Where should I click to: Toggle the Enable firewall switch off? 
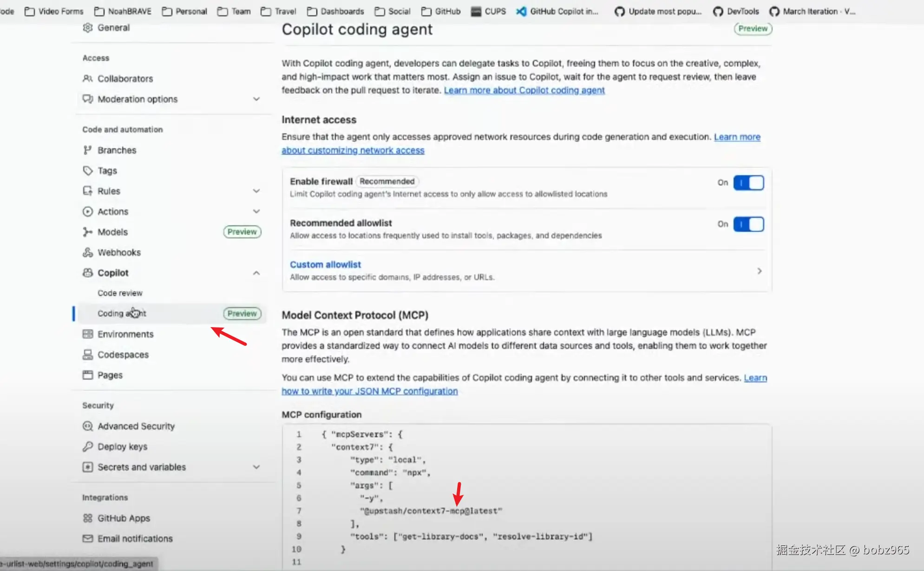[x=748, y=183]
